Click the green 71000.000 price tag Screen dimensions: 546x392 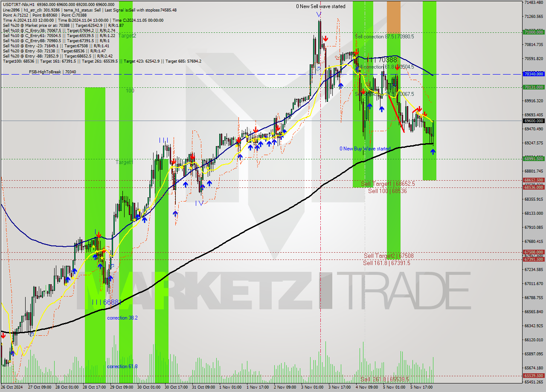[533, 32]
